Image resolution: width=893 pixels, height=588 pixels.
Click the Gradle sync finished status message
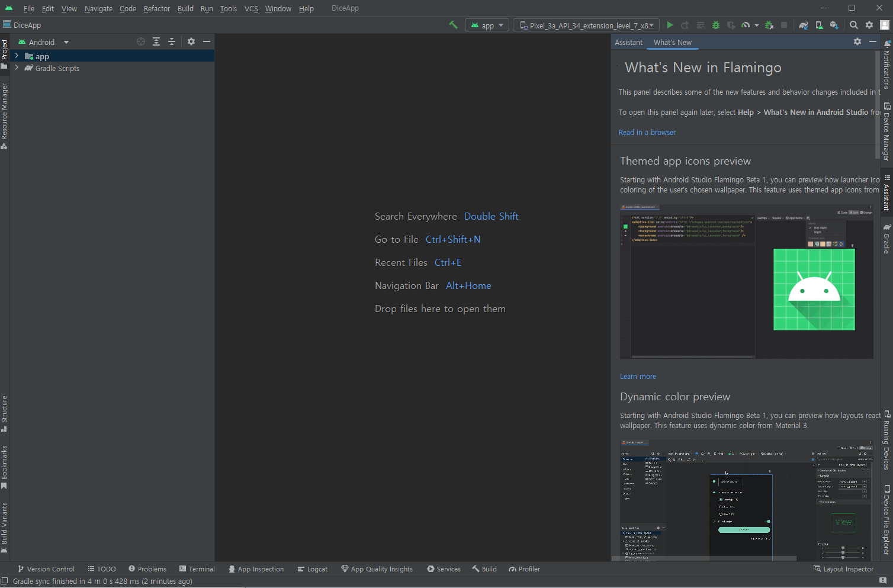pyautogui.click(x=102, y=581)
